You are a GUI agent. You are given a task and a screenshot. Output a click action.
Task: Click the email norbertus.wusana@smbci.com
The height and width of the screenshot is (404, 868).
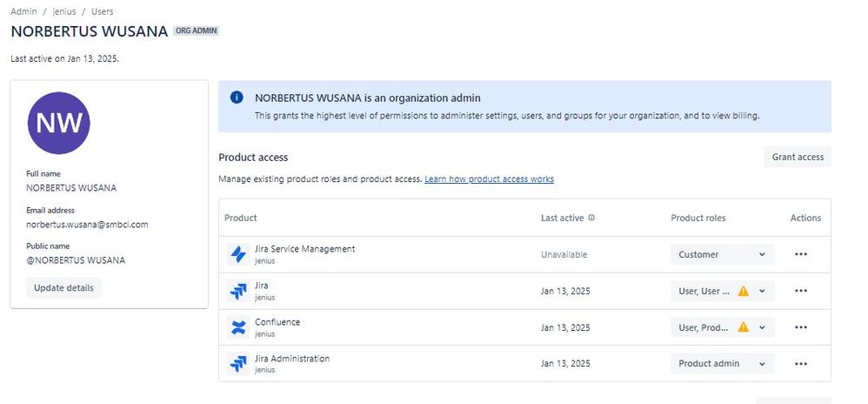(87, 225)
